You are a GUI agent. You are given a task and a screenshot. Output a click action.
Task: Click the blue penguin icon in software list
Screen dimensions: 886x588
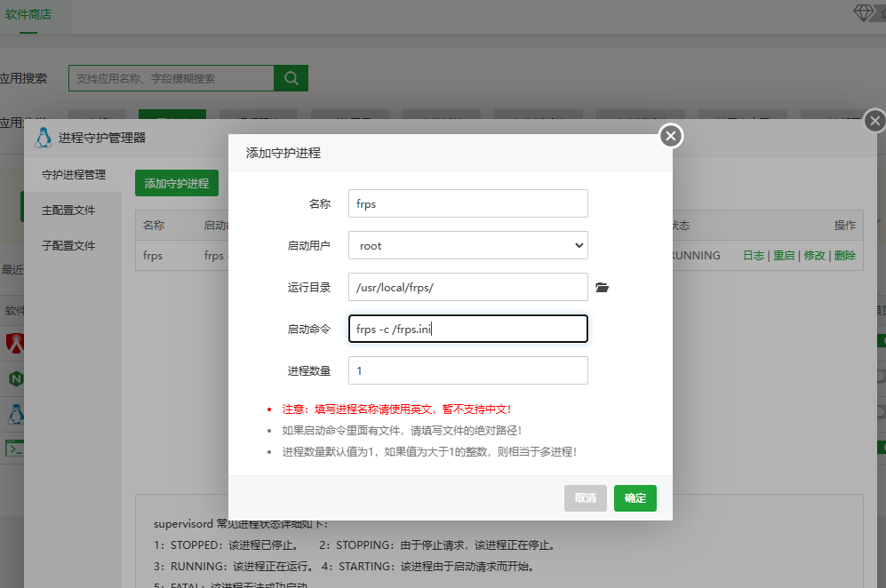[x=15, y=413]
